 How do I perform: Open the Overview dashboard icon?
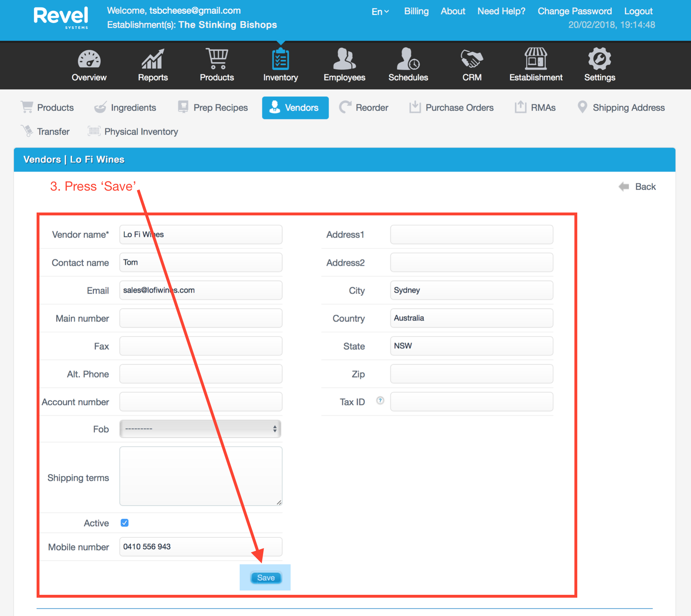(x=89, y=60)
